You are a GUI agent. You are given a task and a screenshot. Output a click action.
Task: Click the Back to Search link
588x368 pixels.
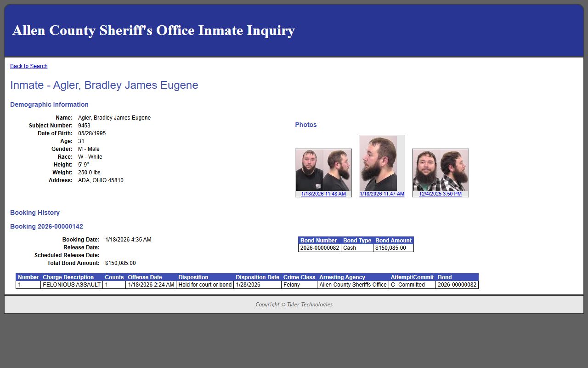click(x=28, y=66)
